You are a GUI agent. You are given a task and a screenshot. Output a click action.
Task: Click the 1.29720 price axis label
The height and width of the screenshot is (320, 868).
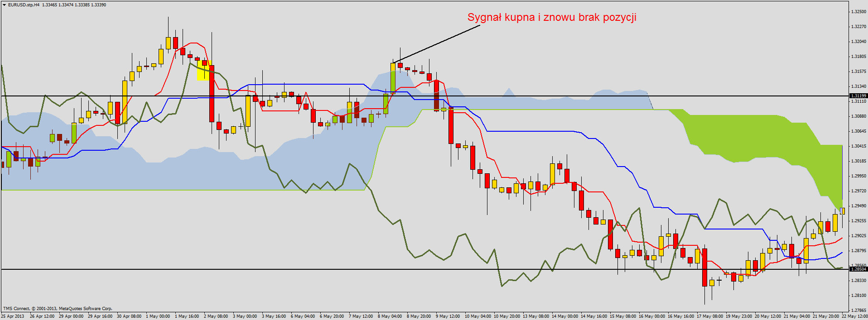pyautogui.click(x=858, y=191)
